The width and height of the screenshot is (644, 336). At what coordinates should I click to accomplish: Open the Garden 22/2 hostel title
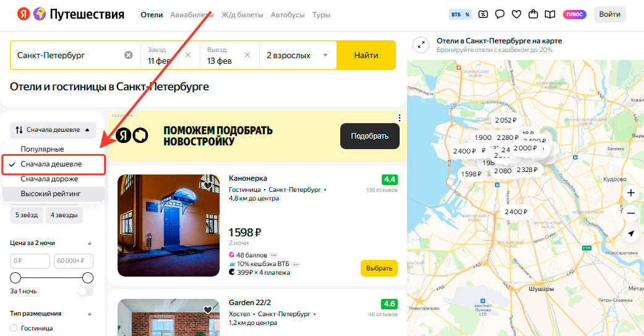(250, 303)
